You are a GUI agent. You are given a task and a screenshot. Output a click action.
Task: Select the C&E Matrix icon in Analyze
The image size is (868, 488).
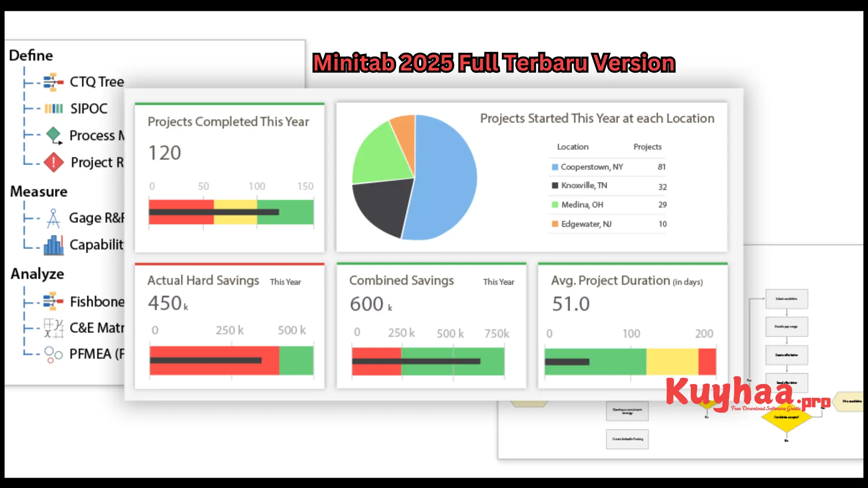tap(52, 327)
